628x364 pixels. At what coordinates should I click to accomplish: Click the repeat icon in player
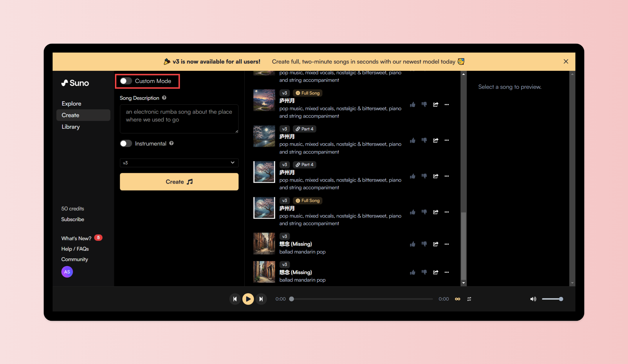(x=469, y=299)
